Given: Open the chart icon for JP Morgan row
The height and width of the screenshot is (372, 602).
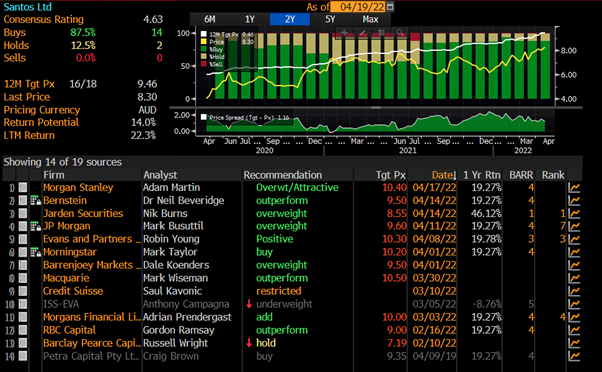Looking at the screenshot, I should (574, 227).
